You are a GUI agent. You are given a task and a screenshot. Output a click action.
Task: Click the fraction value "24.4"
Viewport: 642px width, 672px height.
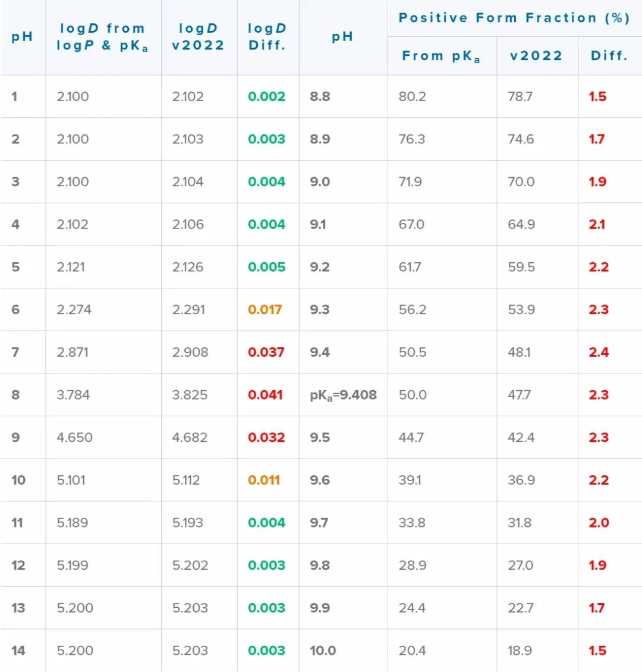(x=412, y=608)
